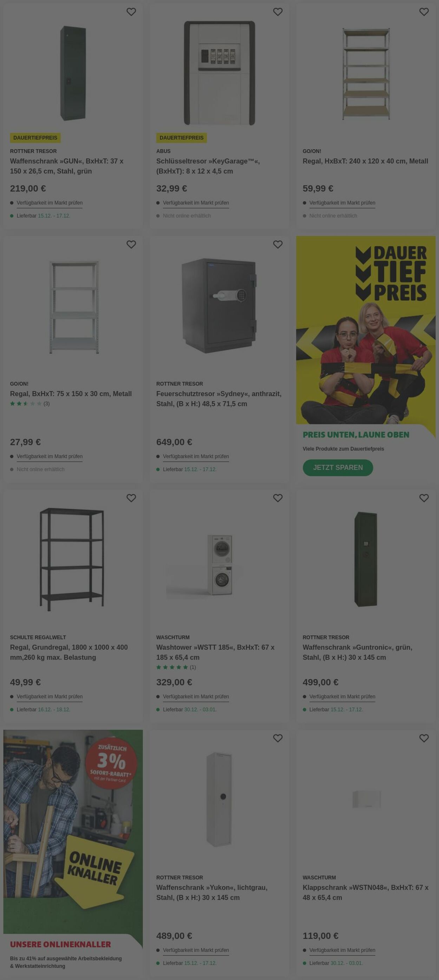Save Feuerschutztresor Sydney using heart icon
Image resolution: width=439 pixels, height=980 pixels.
(x=278, y=244)
